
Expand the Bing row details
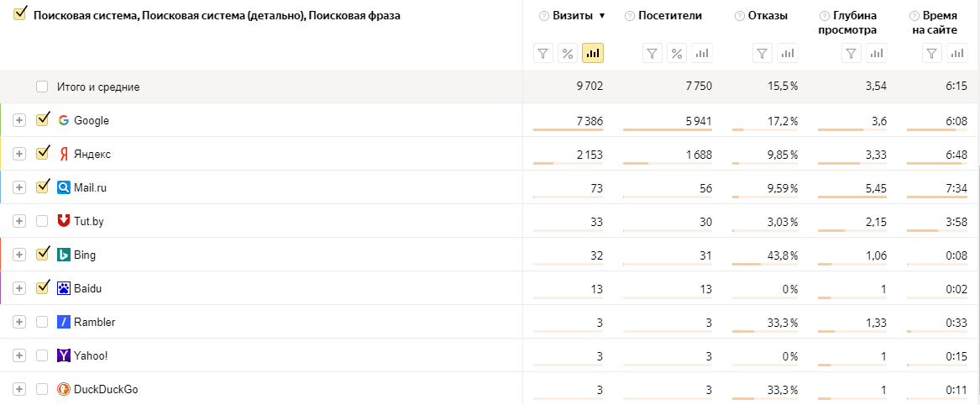click(x=19, y=255)
